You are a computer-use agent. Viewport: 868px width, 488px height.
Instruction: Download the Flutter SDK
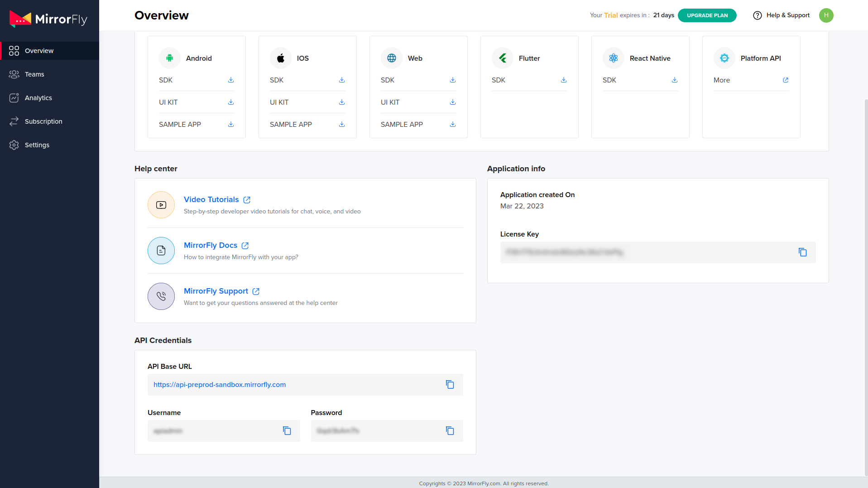click(x=564, y=80)
